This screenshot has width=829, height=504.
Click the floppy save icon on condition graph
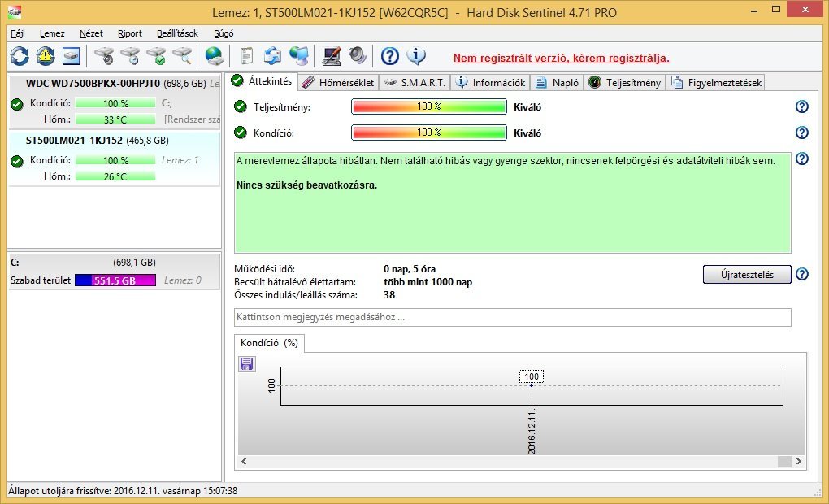click(x=246, y=364)
